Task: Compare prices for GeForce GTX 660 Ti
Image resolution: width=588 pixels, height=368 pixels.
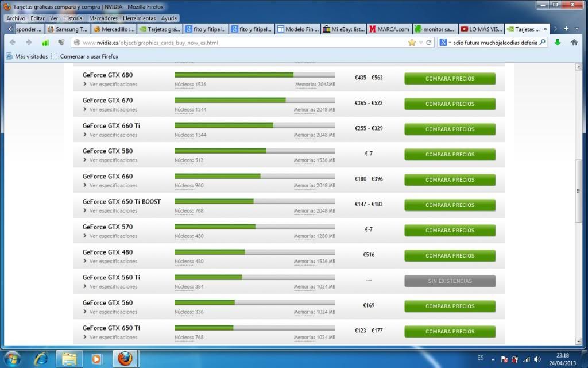Action: 450,129
